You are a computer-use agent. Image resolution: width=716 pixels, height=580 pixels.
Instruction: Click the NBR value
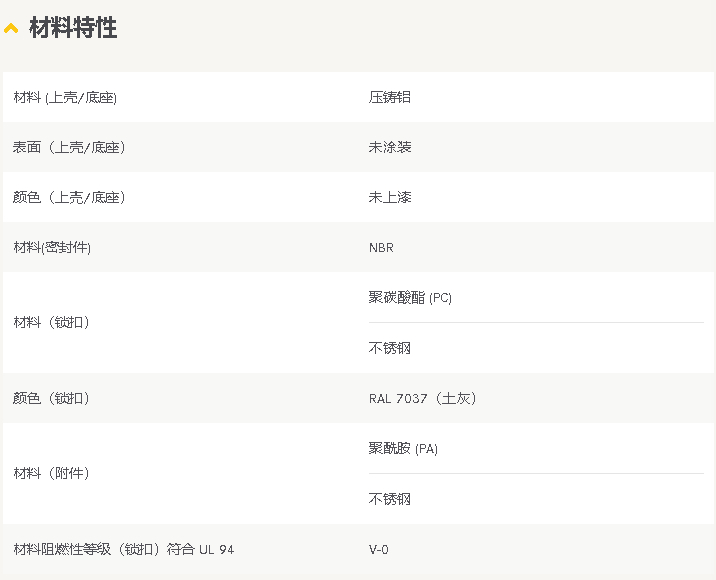[381, 248]
